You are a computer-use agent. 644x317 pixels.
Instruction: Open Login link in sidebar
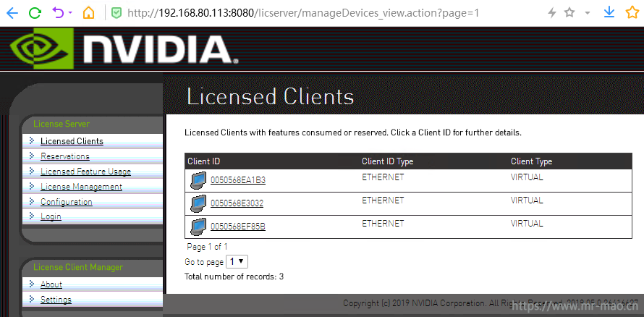pyautogui.click(x=51, y=216)
